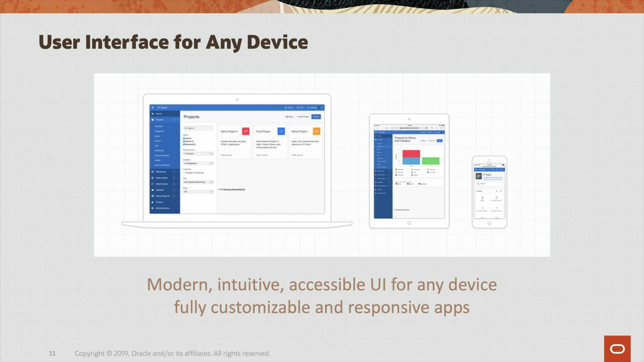Screen dimensions: 644x362
Task: Open the Updates comment icon in sidebar
Action: coord(153,190)
